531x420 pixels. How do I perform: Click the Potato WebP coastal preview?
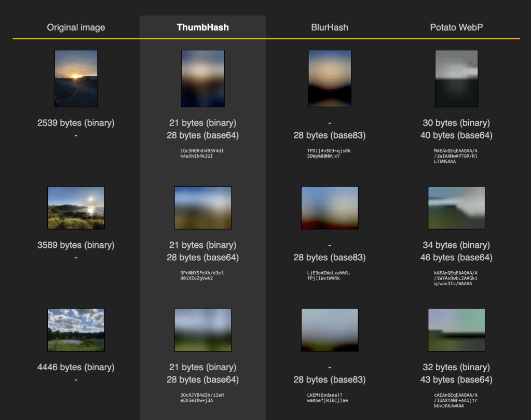click(456, 207)
